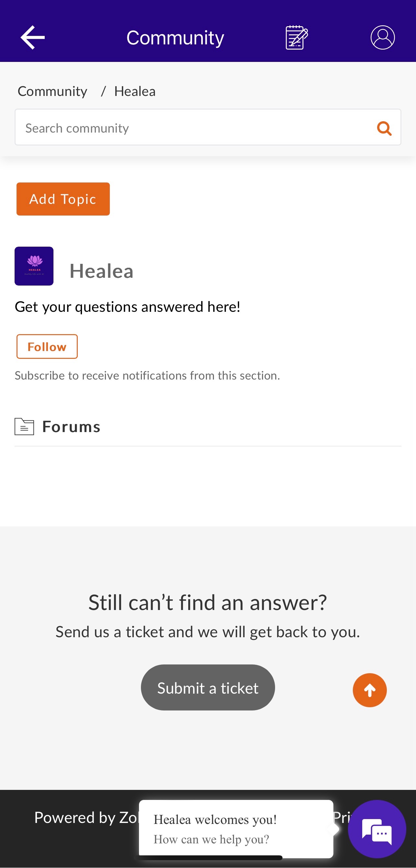Open the user profile icon
The image size is (416, 868).
tap(382, 37)
